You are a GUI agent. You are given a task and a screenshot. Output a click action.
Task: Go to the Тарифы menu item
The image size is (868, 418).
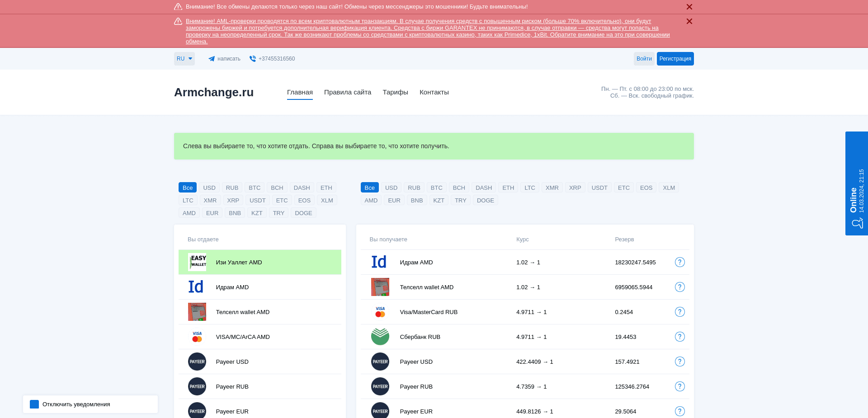[395, 92]
